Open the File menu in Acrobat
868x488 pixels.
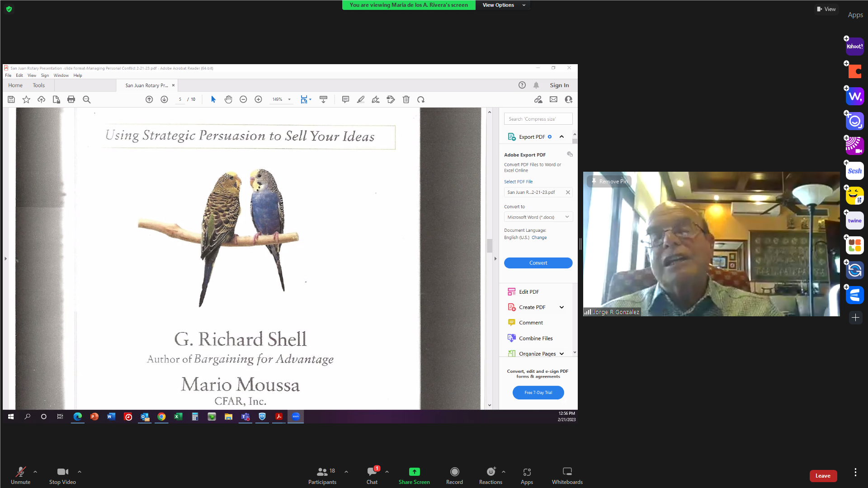click(8, 75)
